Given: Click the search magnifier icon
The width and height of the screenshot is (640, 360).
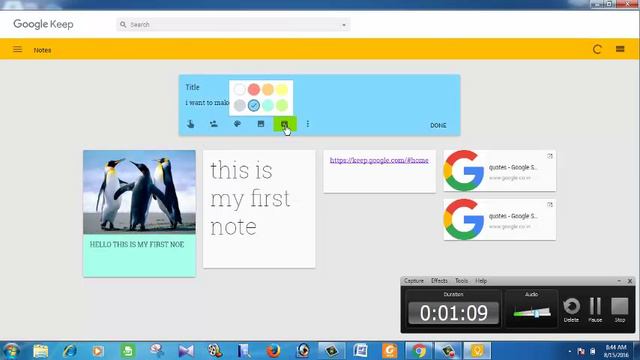Looking at the screenshot, I should point(123,24).
